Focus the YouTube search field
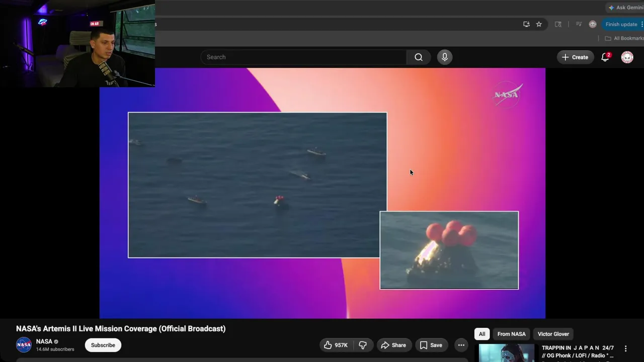This screenshot has width=644, height=362. click(303, 57)
